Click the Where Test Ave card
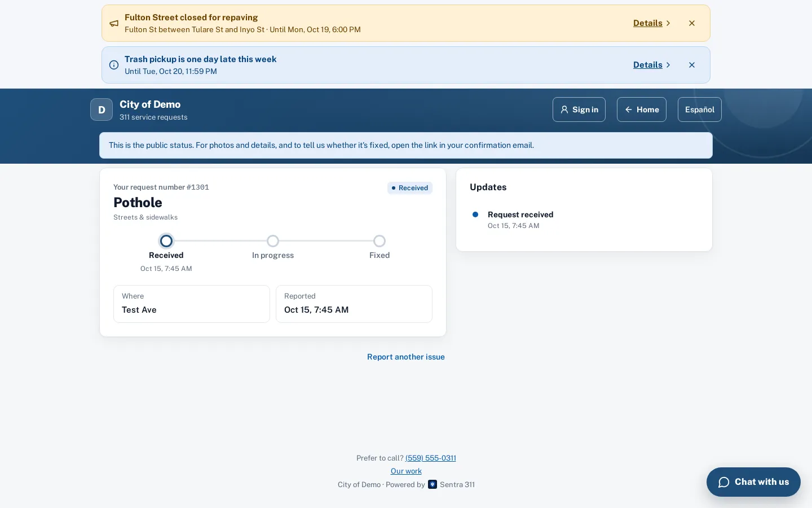This screenshot has width=812, height=508. (x=192, y=304)
